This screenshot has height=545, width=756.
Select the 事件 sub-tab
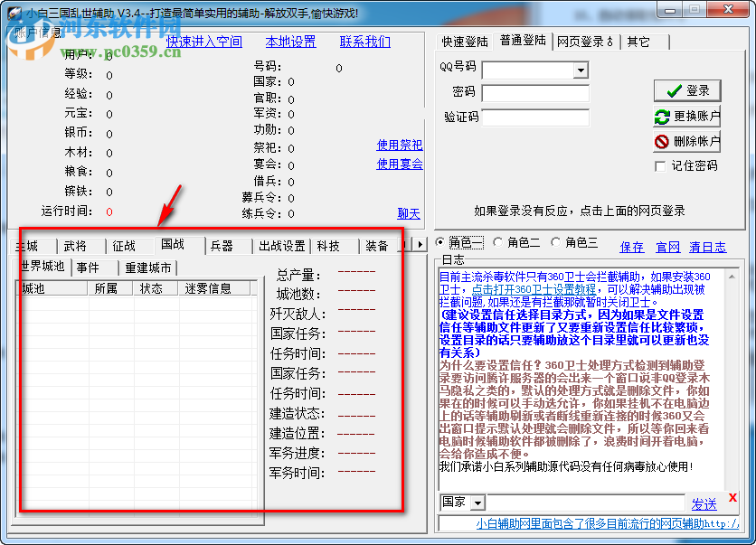pyautogui.click(x=94, y=268)
